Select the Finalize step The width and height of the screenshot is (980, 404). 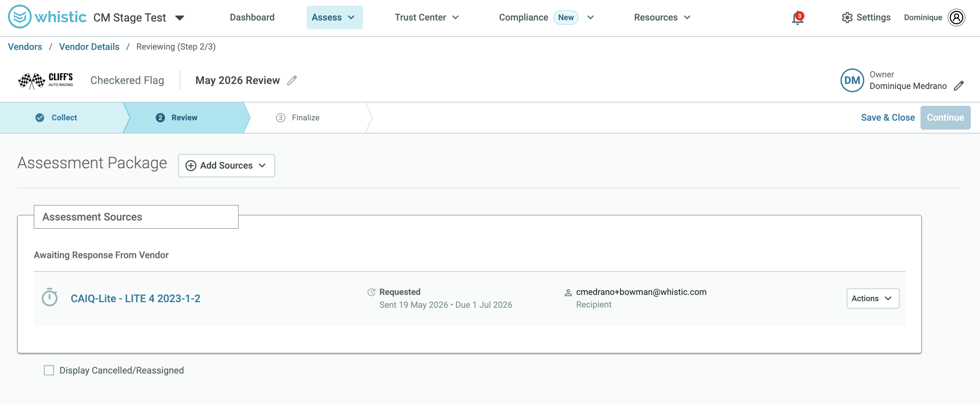(306, 118)
